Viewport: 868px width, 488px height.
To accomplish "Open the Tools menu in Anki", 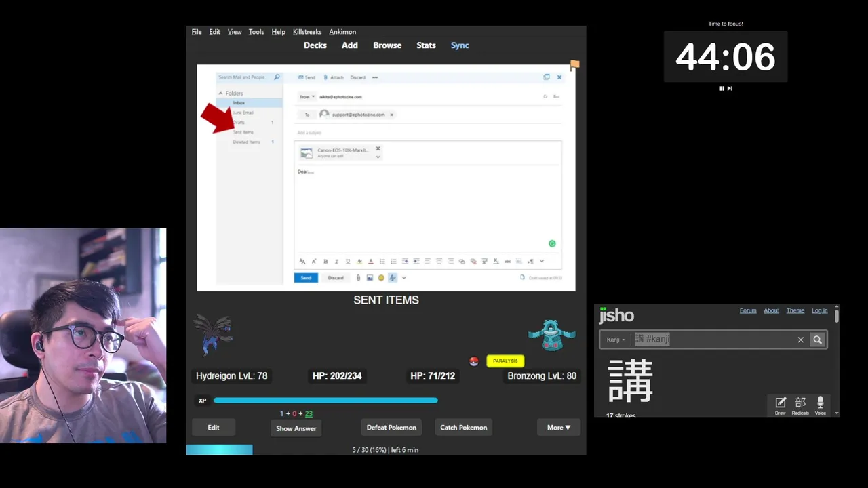I will tap(256, 32).
